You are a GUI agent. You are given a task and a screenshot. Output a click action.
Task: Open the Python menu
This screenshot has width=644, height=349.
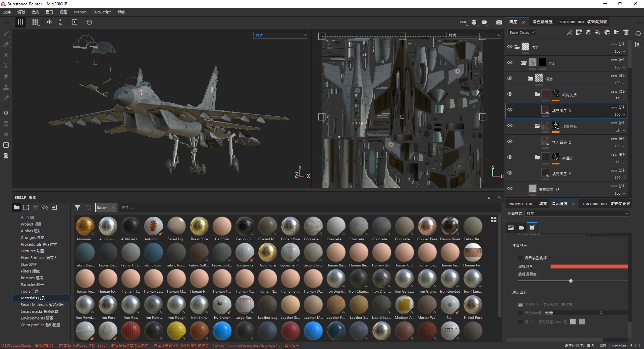[x=80, y=12]
